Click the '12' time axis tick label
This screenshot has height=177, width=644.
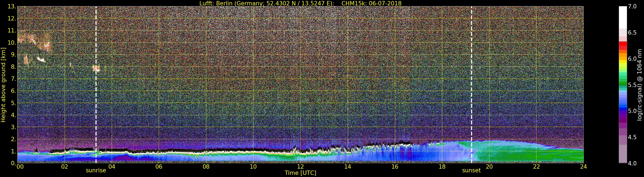pyautogui.click(x=300, y=166)
